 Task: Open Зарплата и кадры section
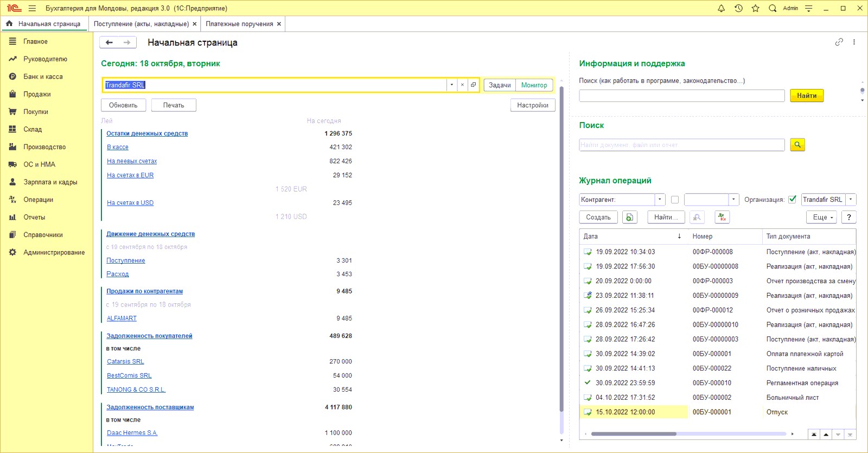[50, 182]
